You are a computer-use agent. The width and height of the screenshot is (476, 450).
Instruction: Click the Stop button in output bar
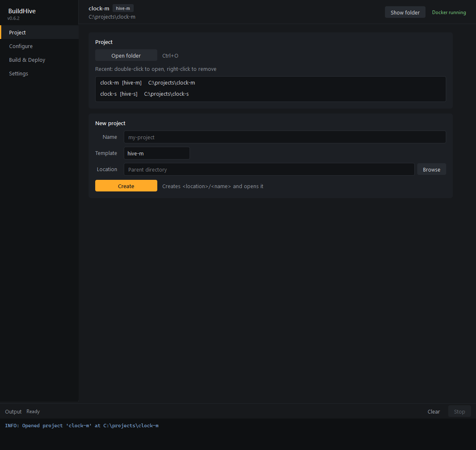pos(459,411)
